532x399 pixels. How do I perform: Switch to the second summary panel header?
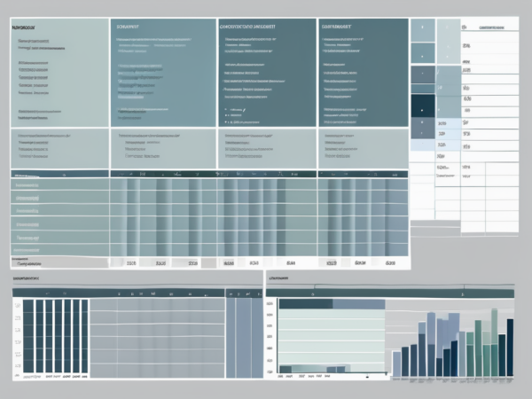[x=129, y=27]
